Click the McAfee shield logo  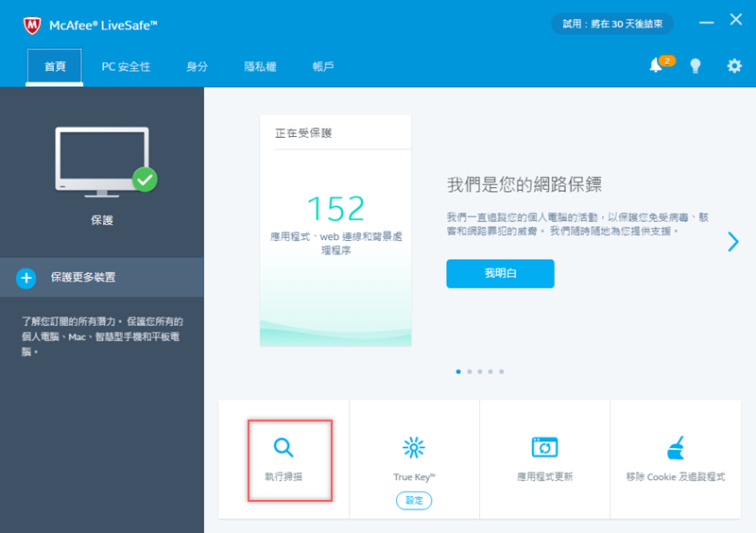(32, 26)
